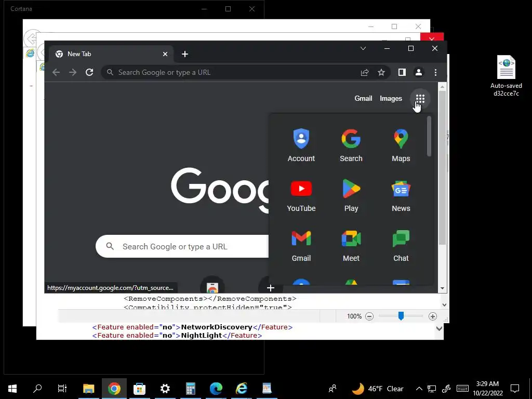Click the Chrome page vertical scrollbar thumb
The image size is (532, 399).
coord(442,168)
